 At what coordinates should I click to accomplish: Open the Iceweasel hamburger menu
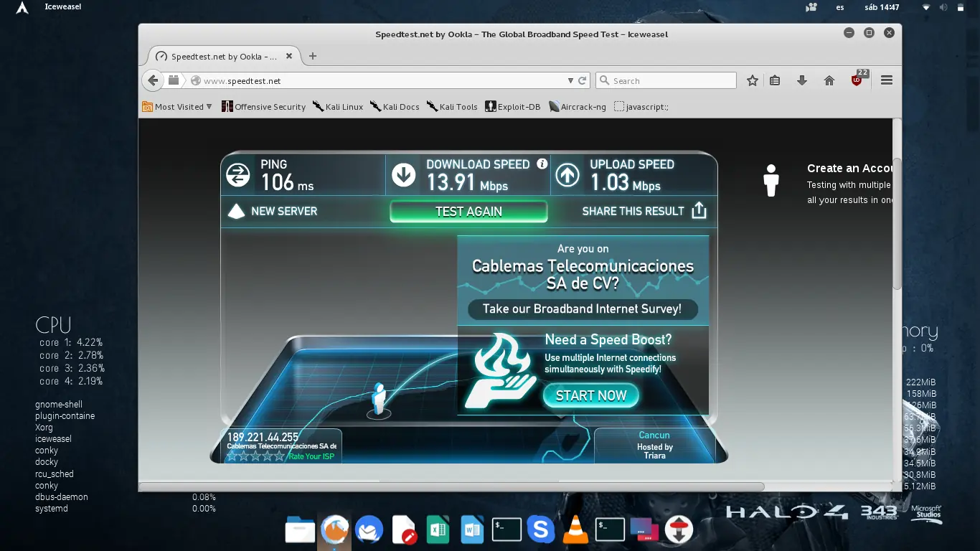click(x=887, y=80)
